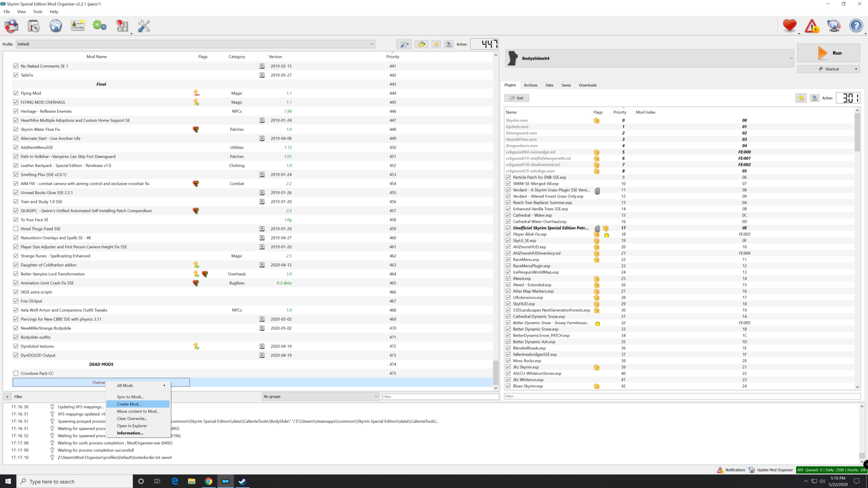
Task: Open Steam from the taskbar
Action: [x=242, y=481]
